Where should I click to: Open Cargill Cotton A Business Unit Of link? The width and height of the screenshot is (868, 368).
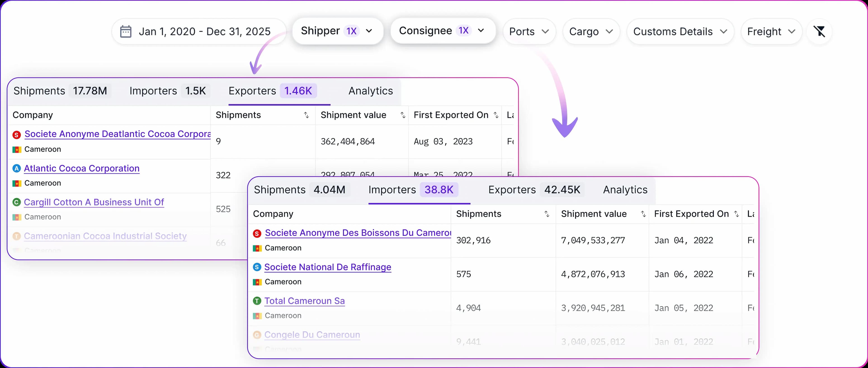(94, 202)
